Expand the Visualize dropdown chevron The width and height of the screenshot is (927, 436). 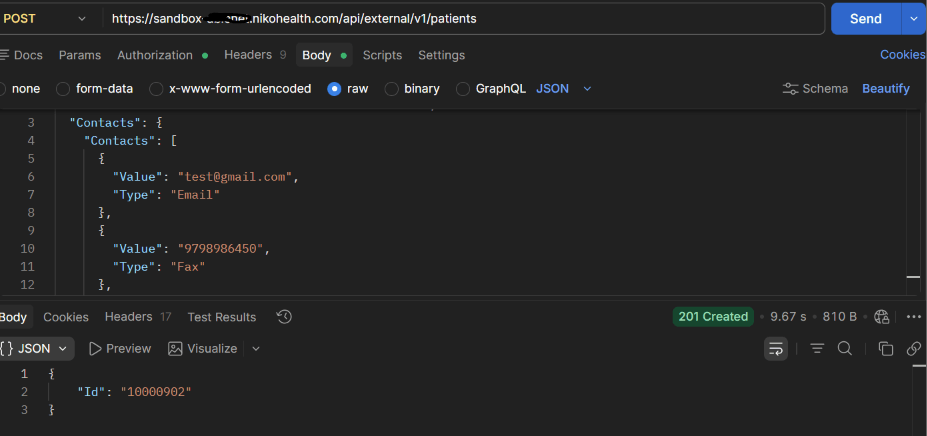[x=256, y=349]
